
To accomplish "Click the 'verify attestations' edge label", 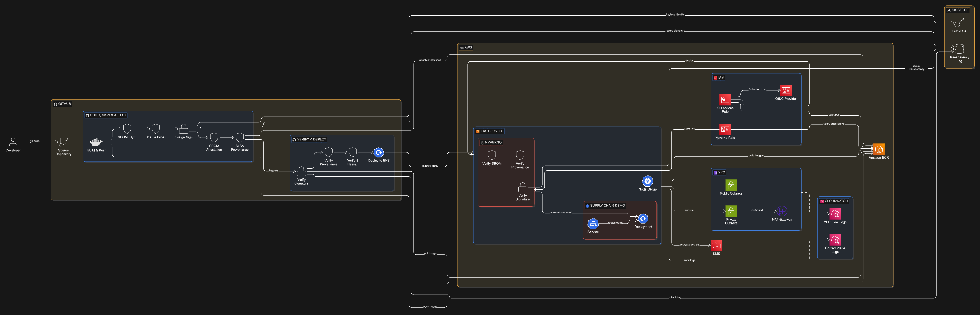I will [834, 124].
